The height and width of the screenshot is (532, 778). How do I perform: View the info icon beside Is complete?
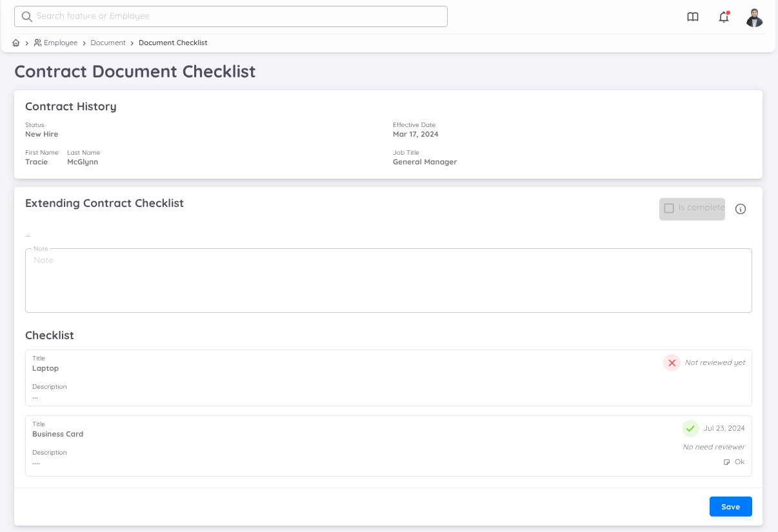[741, 209]
